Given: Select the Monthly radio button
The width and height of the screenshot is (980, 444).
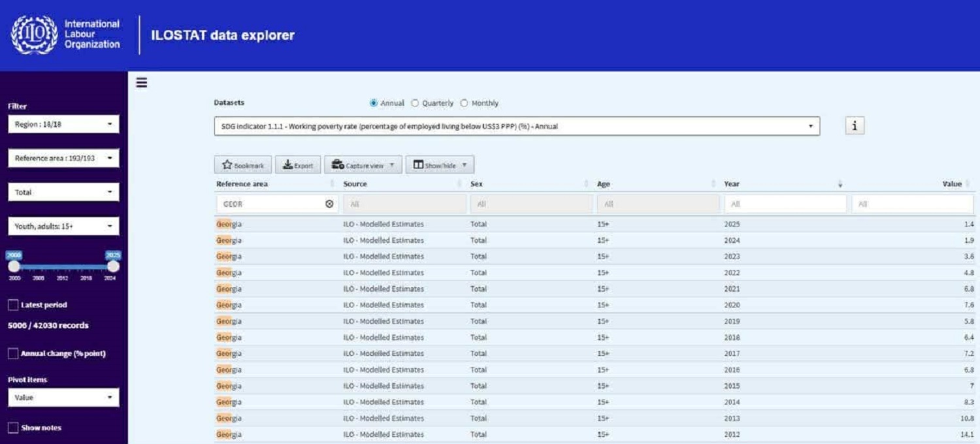Looking at the screenshot, I should 465,103.
